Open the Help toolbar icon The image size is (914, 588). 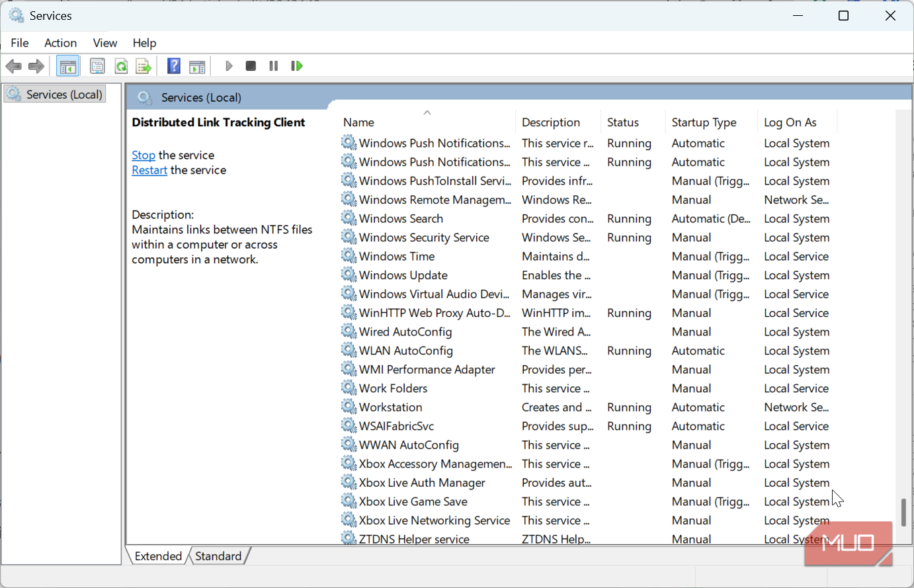174,66
